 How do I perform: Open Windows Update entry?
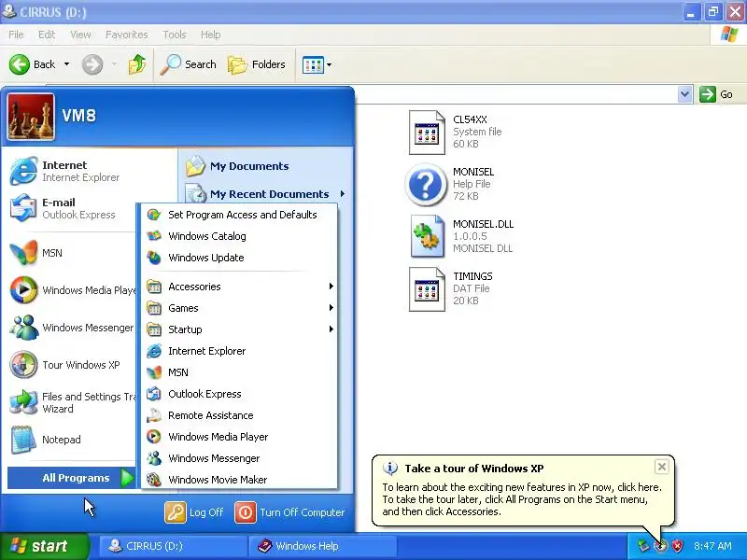tap(239, 258)
